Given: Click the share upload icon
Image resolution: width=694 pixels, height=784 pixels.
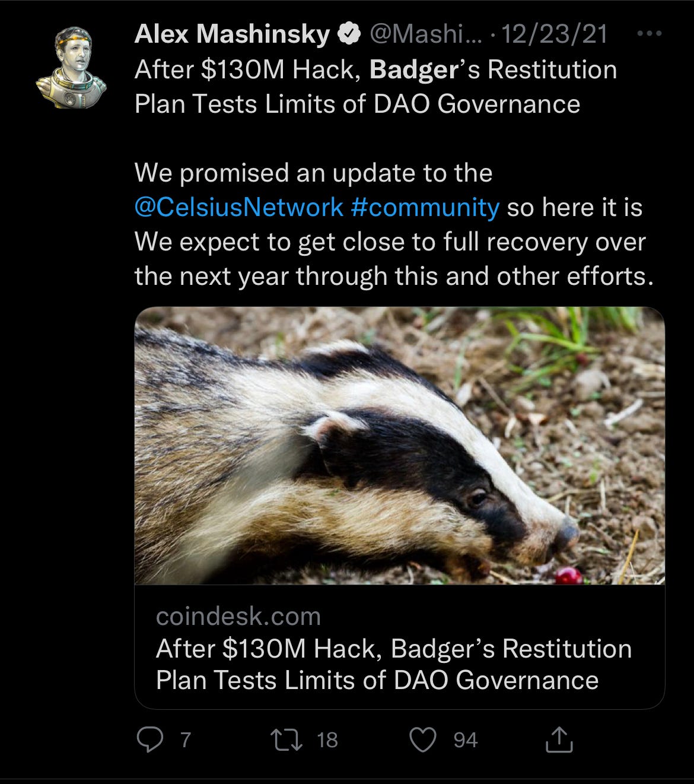Looking at the screenshot, I should (558, 740).
